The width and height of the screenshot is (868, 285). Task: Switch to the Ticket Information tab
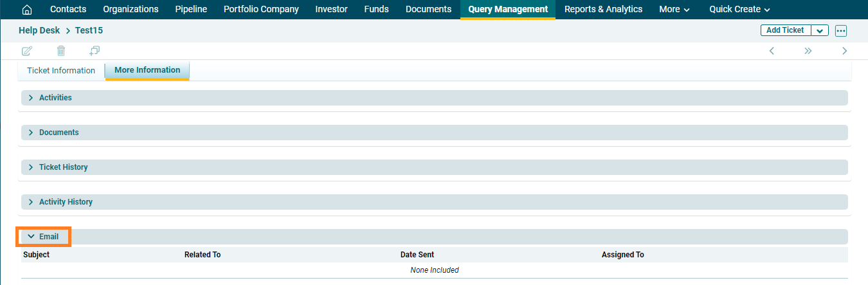point(61,71)
